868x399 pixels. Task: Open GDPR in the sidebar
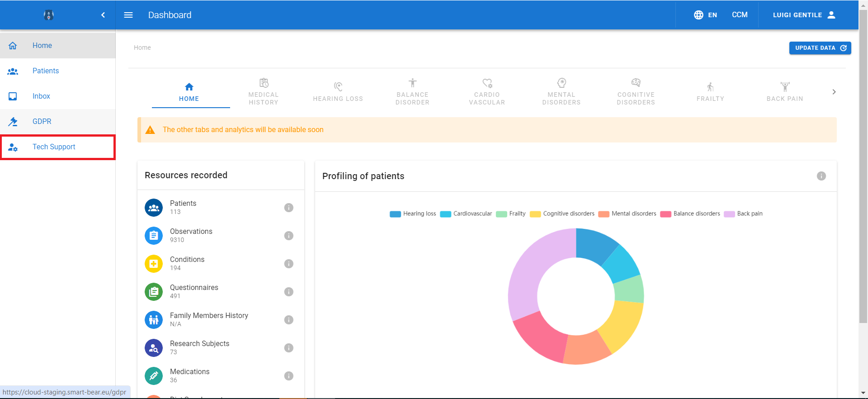[58, 121]
